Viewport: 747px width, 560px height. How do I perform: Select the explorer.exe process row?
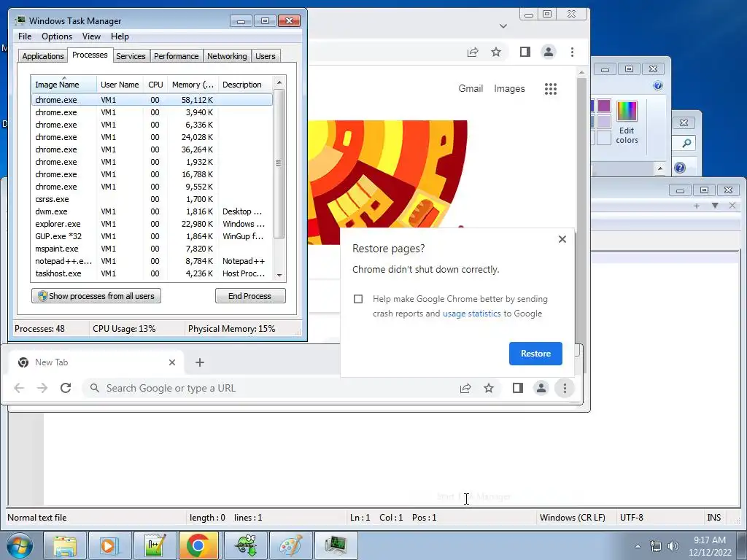tap(152, 224)
